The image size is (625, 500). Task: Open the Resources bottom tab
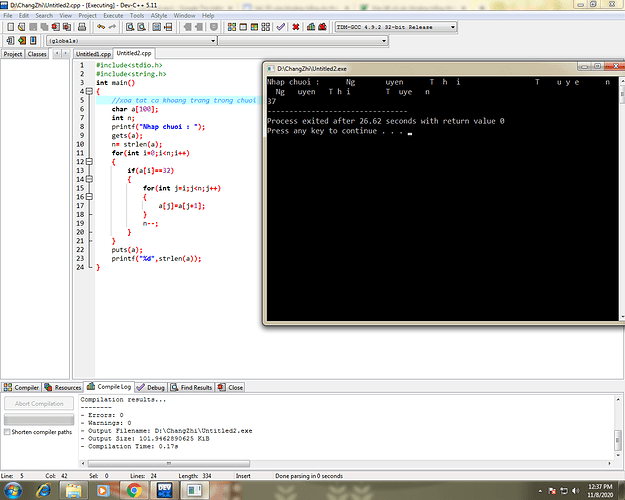click(63, 387)
